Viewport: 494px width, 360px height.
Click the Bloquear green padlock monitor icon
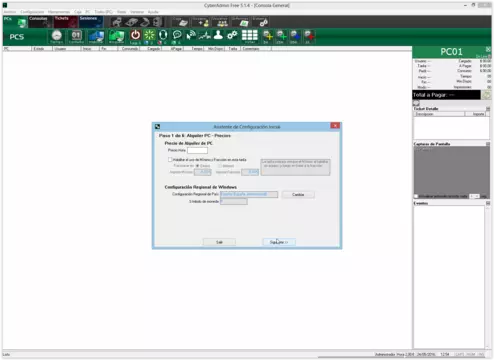[117, 37]
